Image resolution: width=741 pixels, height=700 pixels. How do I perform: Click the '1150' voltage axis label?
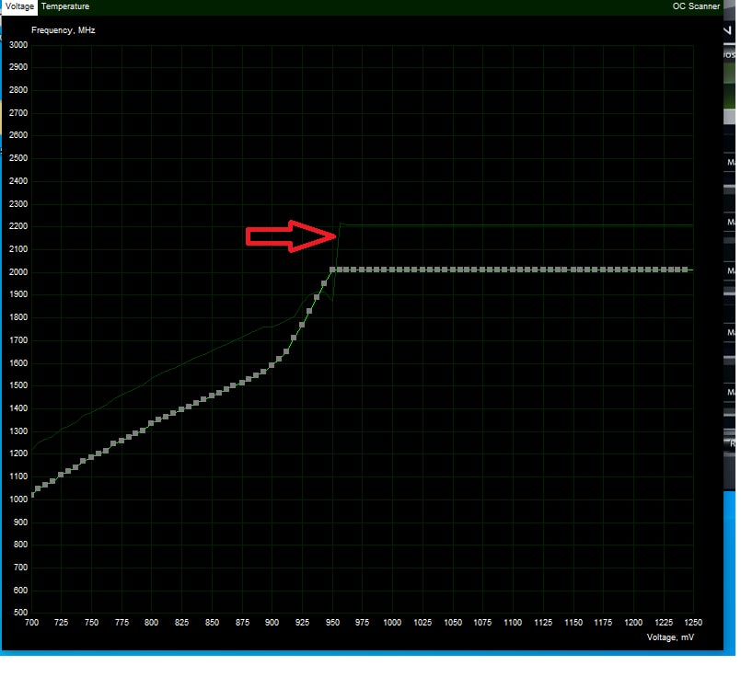coord(573,622)
